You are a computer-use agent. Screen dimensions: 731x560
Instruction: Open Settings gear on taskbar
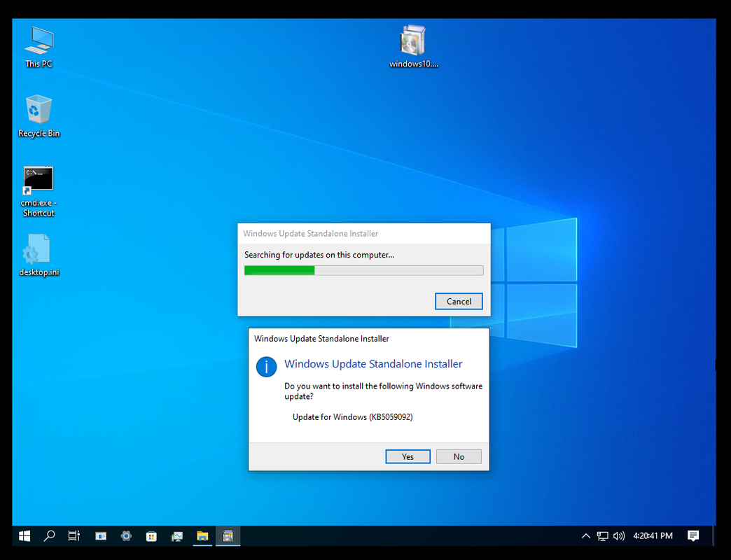(126, 535)
